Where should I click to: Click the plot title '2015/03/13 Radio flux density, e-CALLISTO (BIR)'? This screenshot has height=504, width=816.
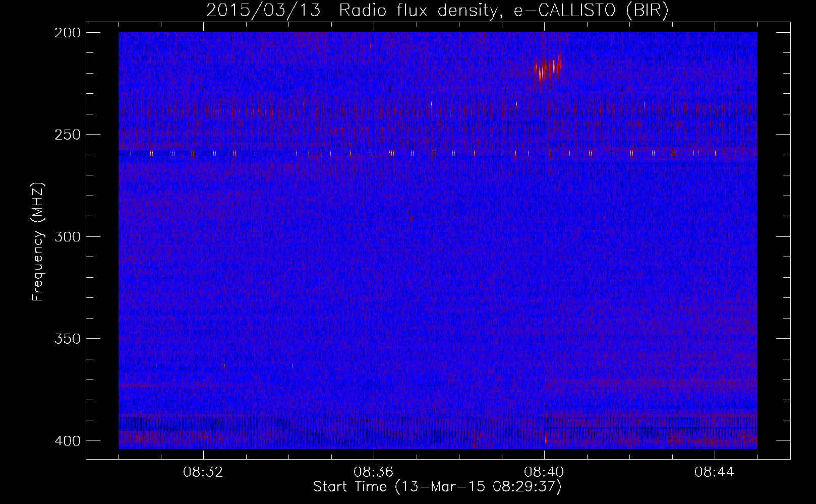(437, 11)
